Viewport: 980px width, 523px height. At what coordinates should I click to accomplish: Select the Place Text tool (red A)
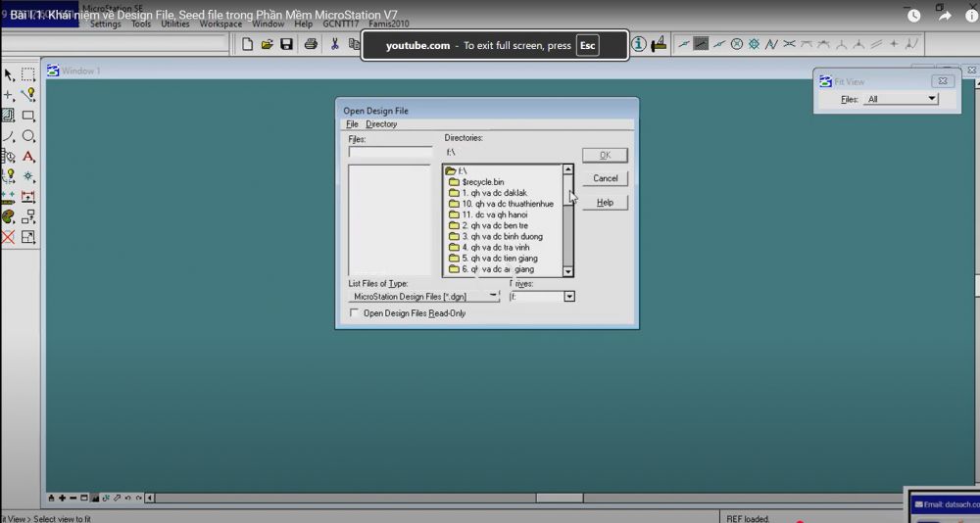(28, 157)
